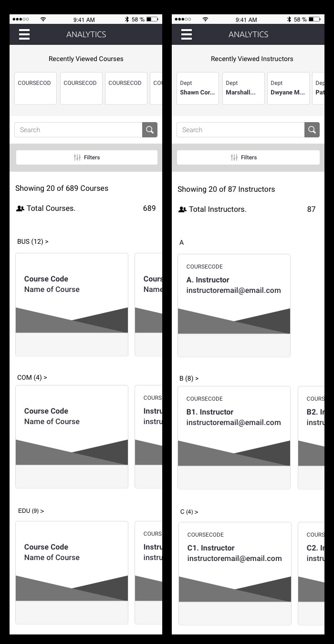Open recently viewed instructor Dwyane M...

[x=288, y=88]
